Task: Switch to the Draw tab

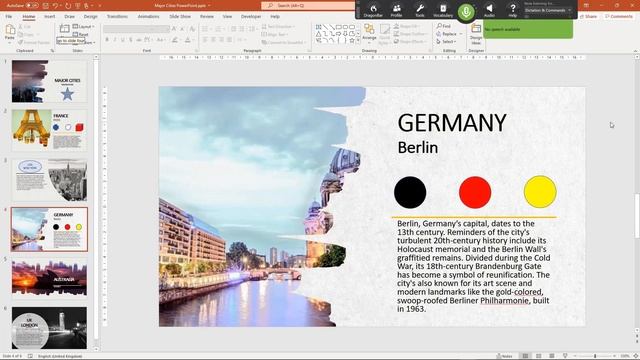Action: pyautogui.click(x=69, y=16)
